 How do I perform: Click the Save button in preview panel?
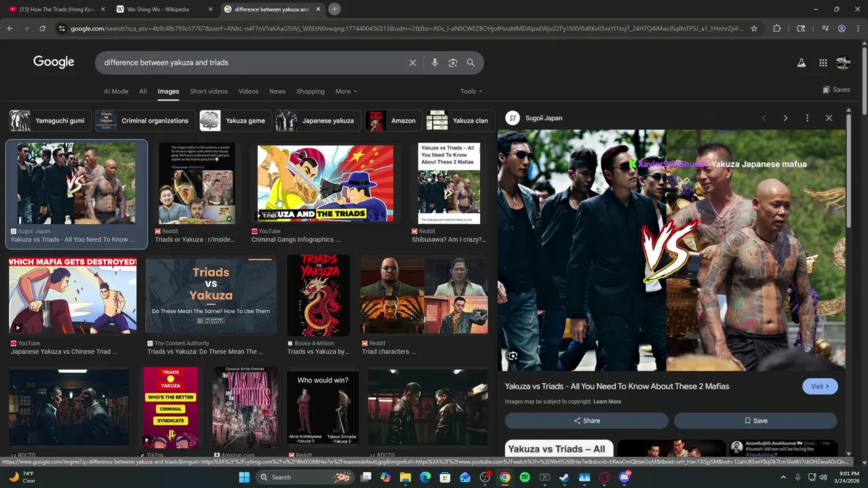pos(755,421)
